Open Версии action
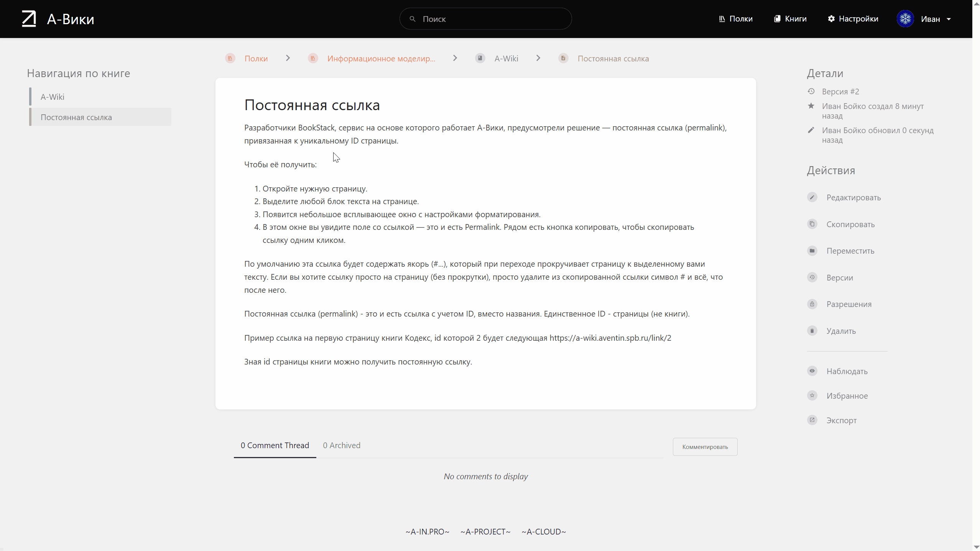Screen dimensions: 980x551 pyautogui.click(x=840, y=278)
